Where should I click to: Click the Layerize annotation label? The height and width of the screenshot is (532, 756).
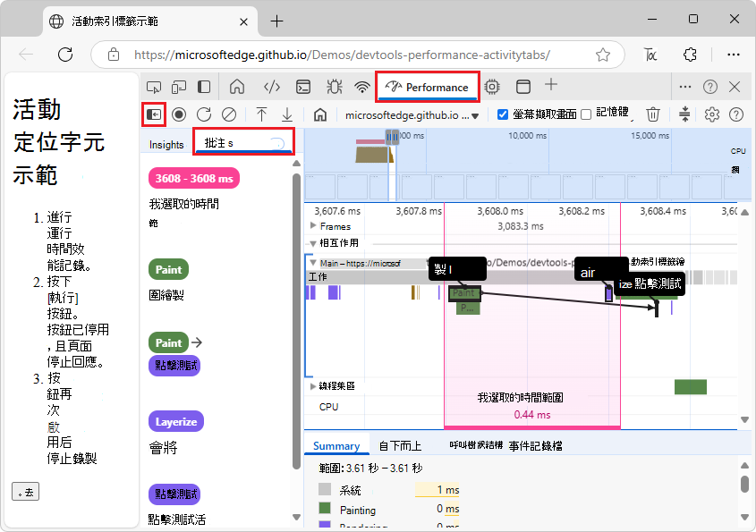(176, 422)
